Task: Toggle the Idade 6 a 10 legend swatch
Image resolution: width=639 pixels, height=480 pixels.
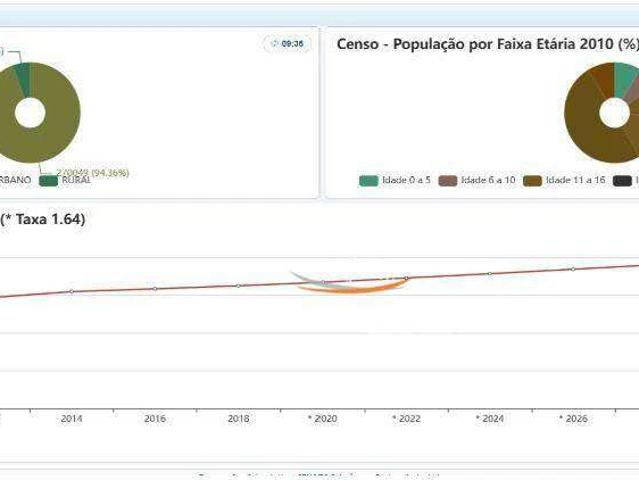Action: [x=447, y=181]
